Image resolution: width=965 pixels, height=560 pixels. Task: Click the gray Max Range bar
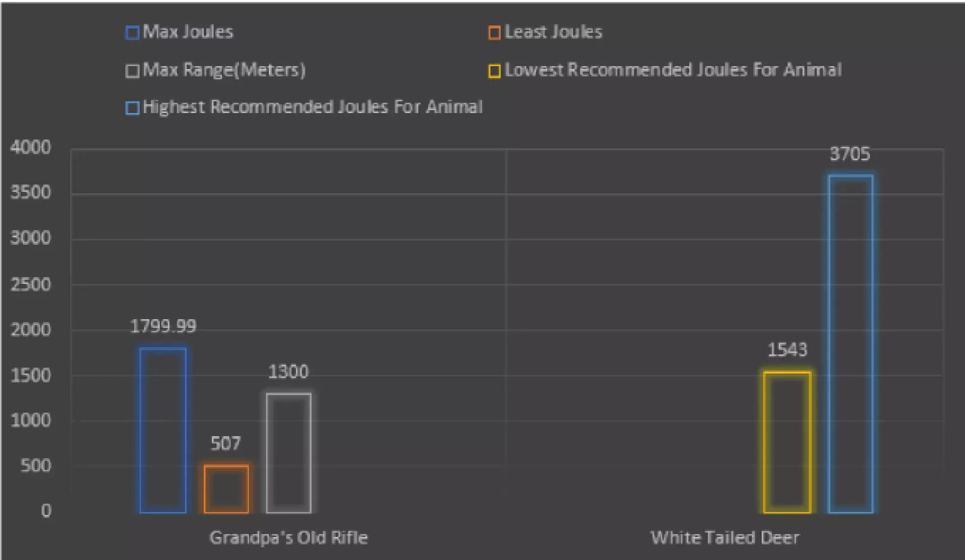(x=289, y=453)
